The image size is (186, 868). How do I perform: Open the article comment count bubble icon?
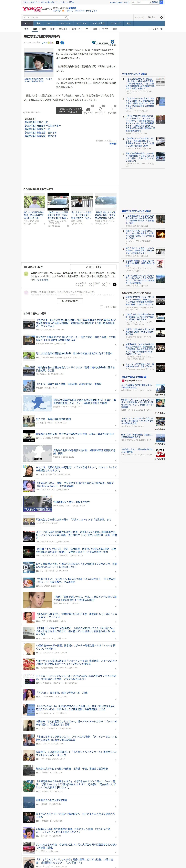click(x=44, y=43)
